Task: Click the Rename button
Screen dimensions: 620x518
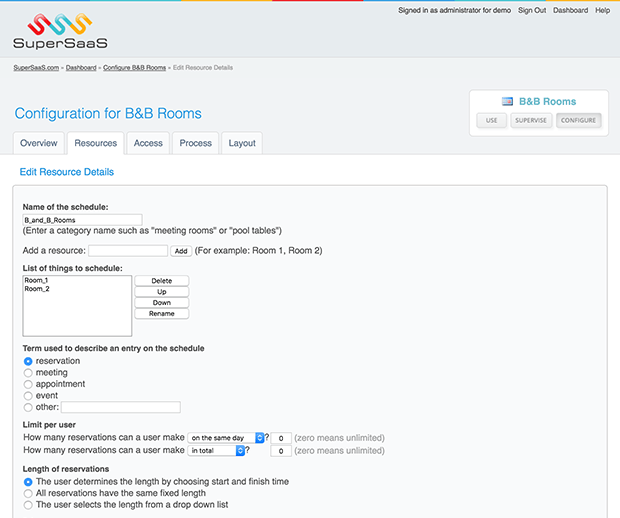Action: pos(162,314)
